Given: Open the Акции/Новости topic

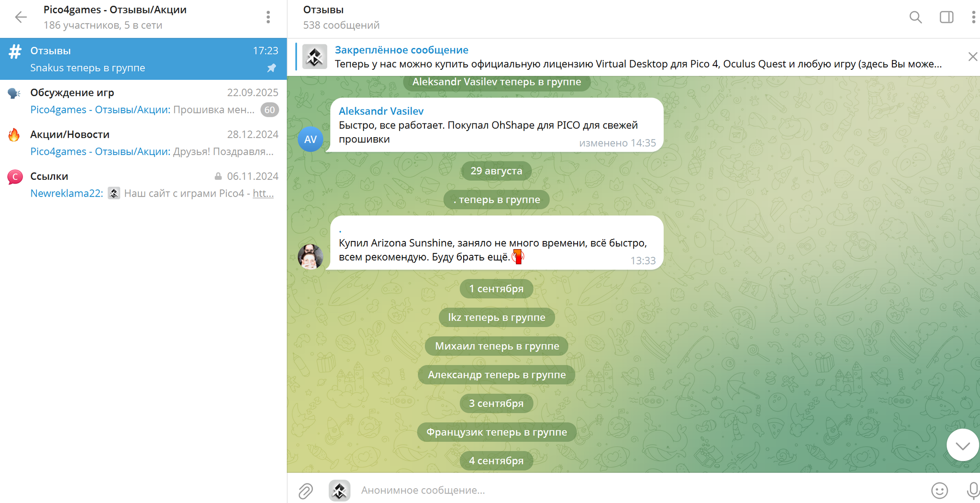Looking at the screenshot, I should click(x=144, y=143).
